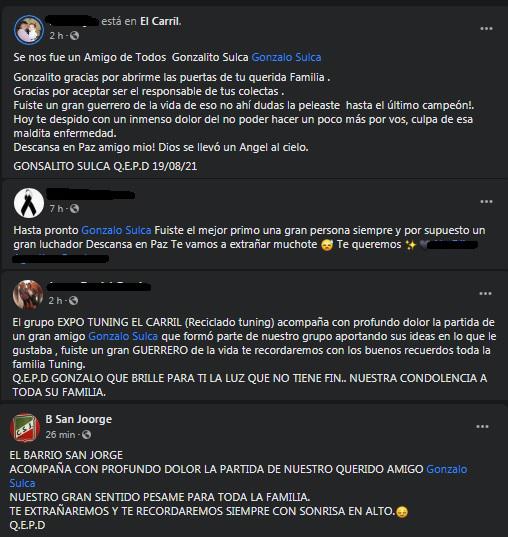Open B San Joorge club logo avatar
The height and width of the screenshot is (537, 508).
point(25,427)
